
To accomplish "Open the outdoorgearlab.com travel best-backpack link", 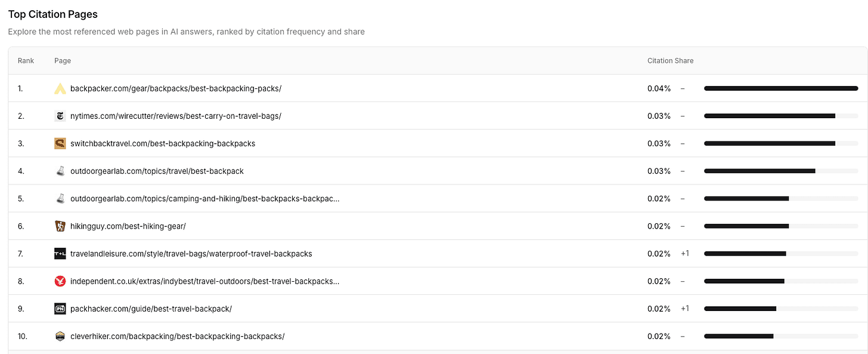I will [x=157, y=171].
